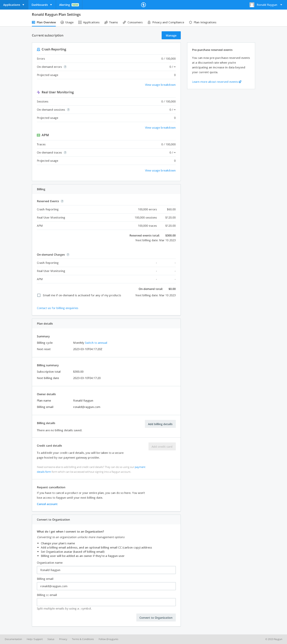Focus the Organization name input field

(106, 570)
